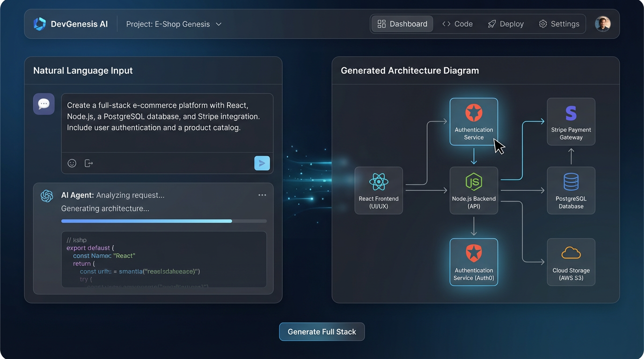
Task: Open the Project: E-Shop Genesis dropdown
Action: [x=174, y=24]
